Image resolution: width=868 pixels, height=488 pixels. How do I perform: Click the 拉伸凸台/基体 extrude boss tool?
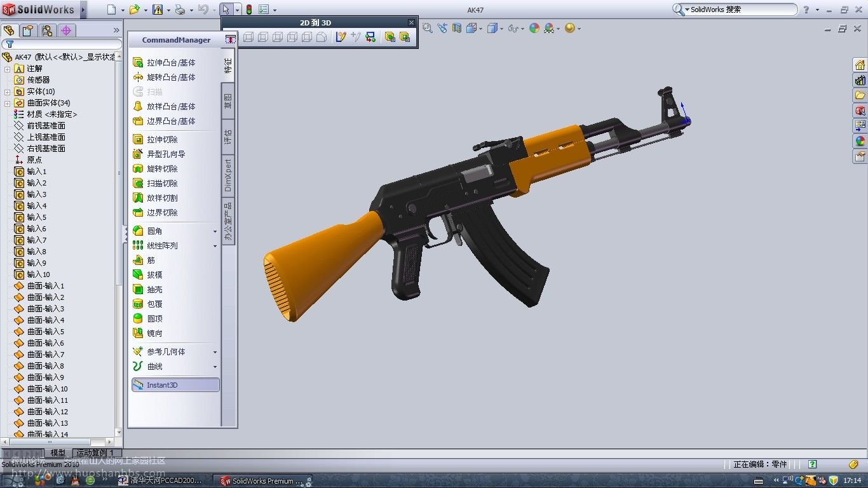coord(170,62)
